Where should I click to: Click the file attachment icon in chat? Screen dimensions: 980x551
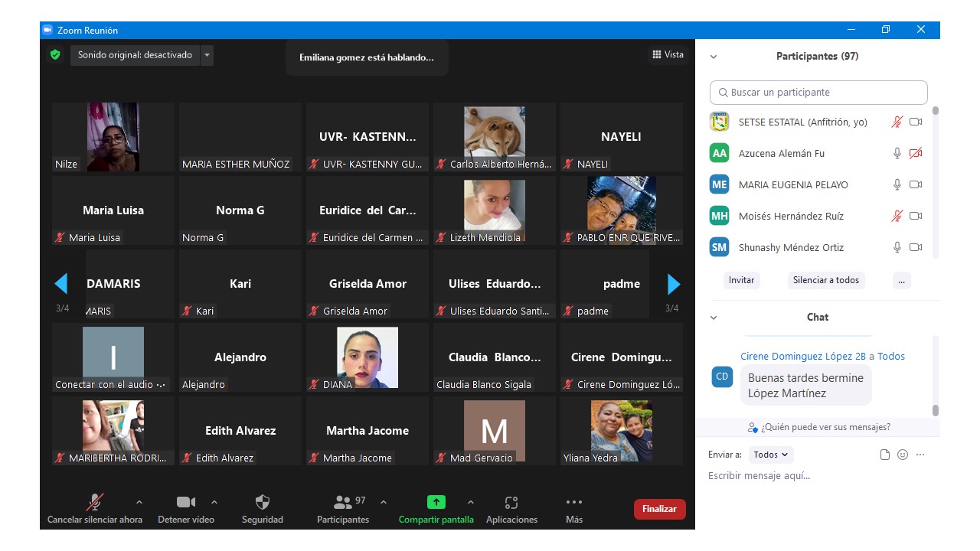[x=885, y=455]
